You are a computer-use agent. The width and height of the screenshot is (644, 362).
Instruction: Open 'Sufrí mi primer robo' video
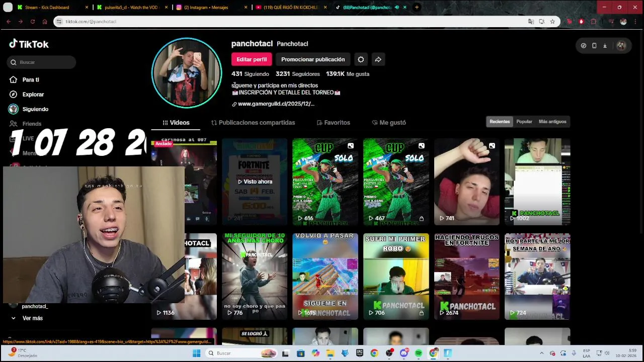[x=396, y=276]
